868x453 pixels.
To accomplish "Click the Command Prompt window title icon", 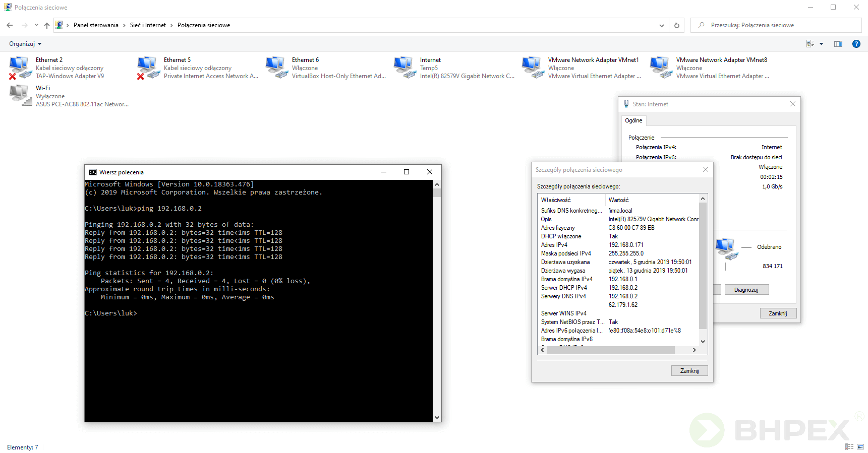I will (92, 172).
